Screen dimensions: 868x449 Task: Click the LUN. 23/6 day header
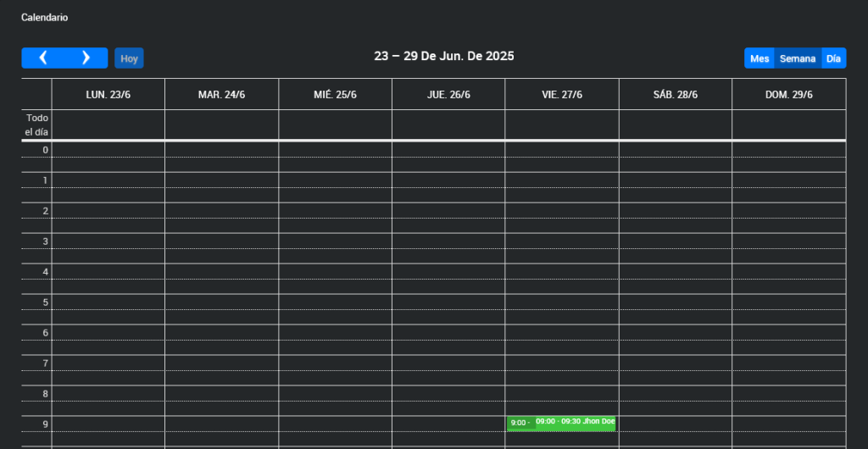(x=108, y=94)
